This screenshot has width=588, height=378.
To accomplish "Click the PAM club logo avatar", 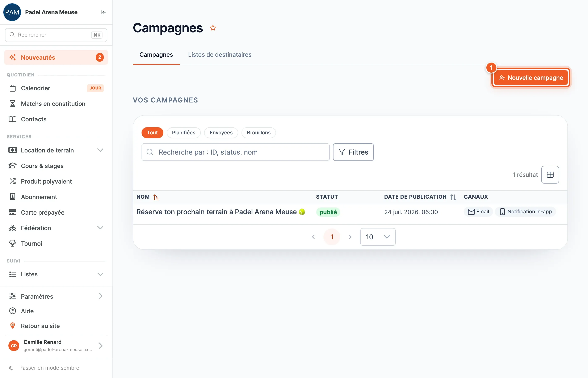I will click(12, 12).
